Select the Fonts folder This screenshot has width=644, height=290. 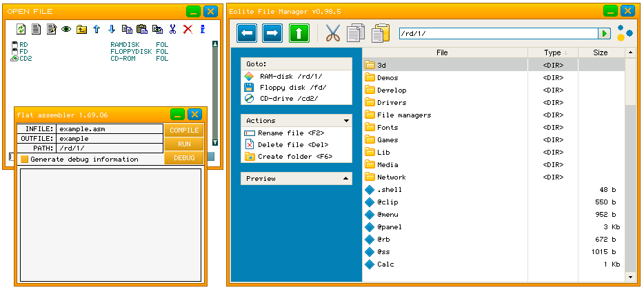(x=494, y=127)
